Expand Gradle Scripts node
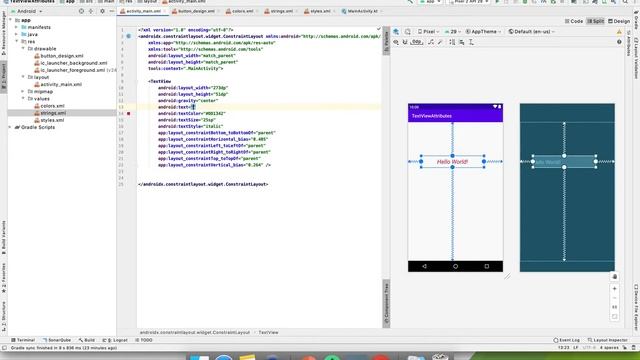Image resolution: width=640 pixels, height=360 pixels. point(11,127)
